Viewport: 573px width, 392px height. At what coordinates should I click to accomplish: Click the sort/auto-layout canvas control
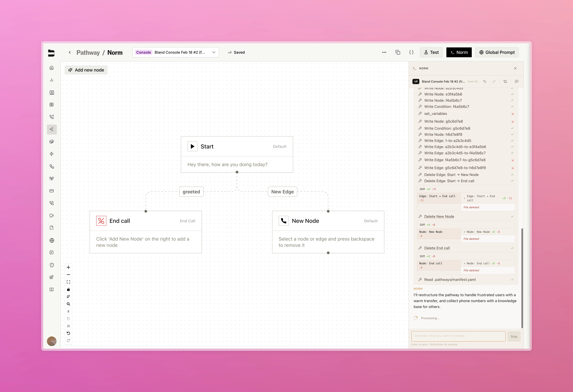point(68,297)
